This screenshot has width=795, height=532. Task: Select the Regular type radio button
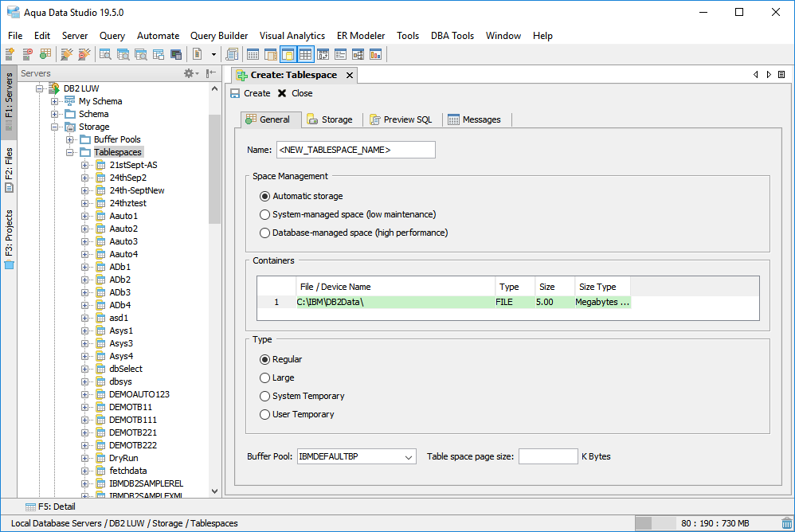click(x=264, y=359)
